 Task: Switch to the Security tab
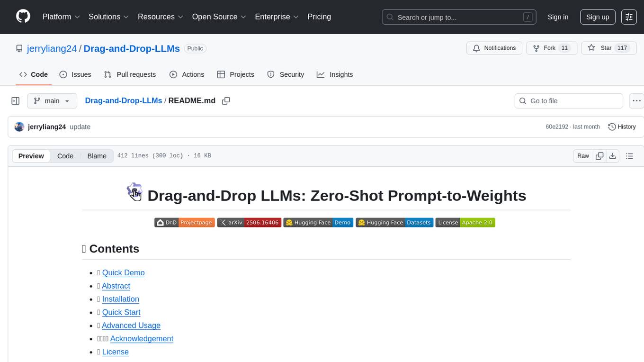286,74
